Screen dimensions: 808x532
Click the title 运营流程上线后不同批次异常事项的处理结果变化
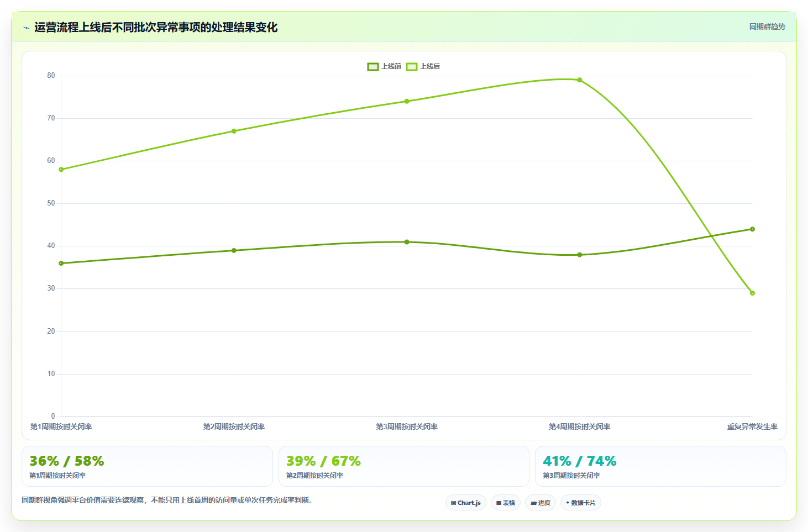click(x=156, y=28)
